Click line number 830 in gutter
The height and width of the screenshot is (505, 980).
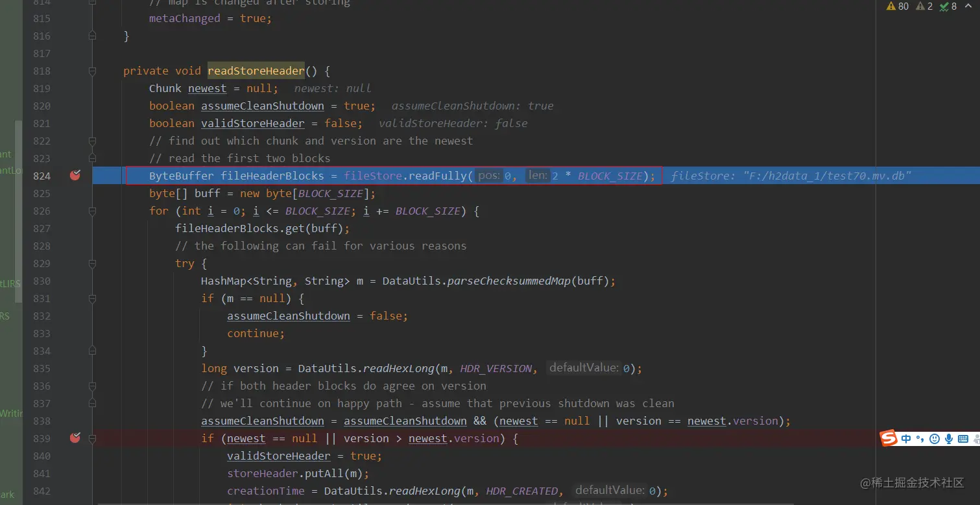(42, 281)
